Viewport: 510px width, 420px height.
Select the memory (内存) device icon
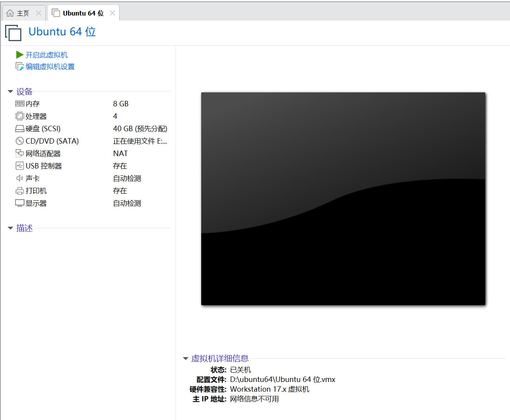[20, 104]
